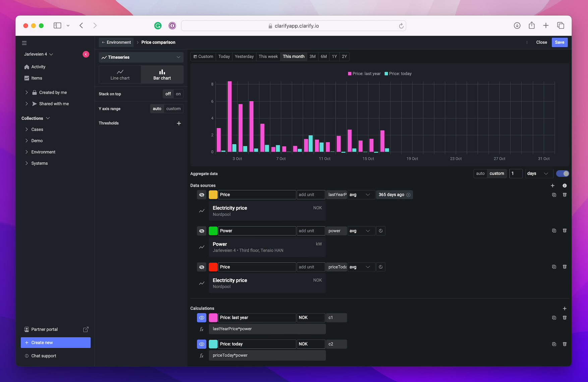
Task: Set time offset for power source
Action: [380, 231]
